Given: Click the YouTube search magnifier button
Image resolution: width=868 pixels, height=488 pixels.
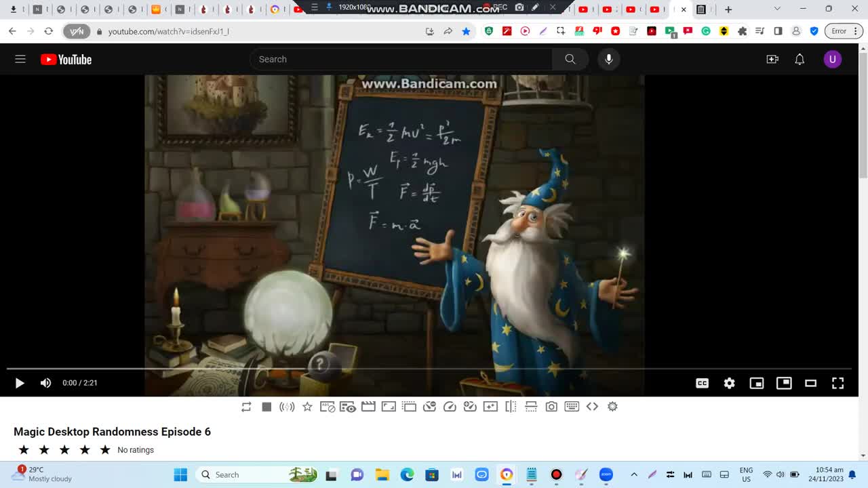Looking at the screenshot, I should click(x=570, y=59).
